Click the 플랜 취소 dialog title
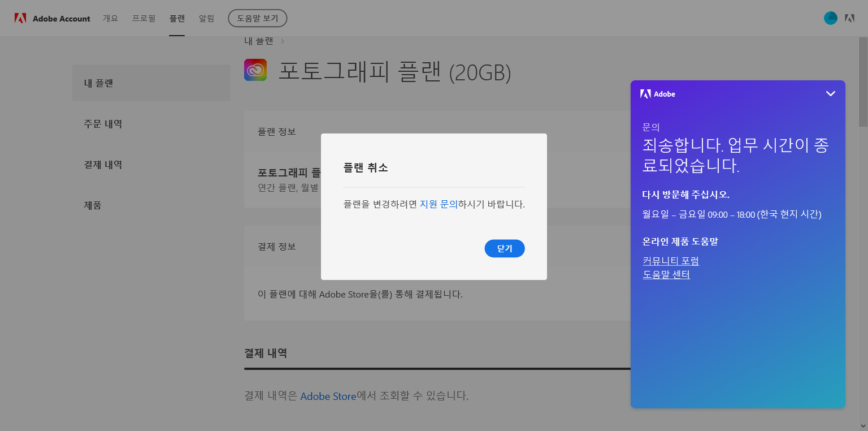The height and width of the screenshot is (431, 868). (366, 167)
